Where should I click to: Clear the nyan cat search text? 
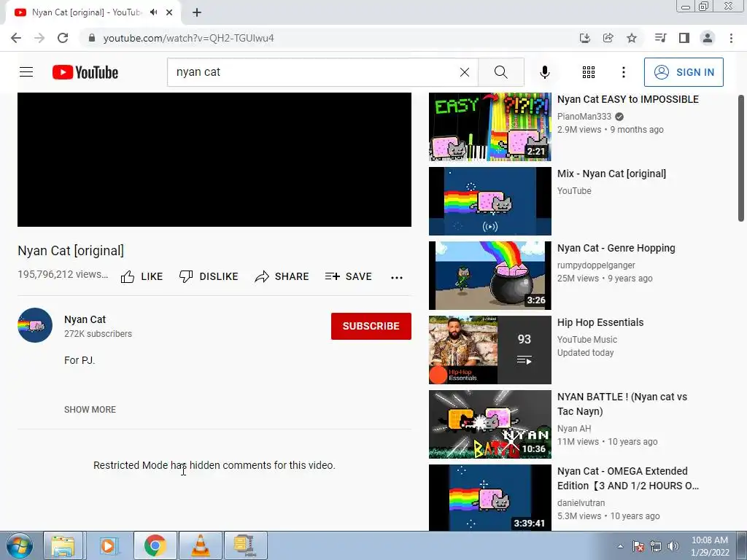(x=465, y=72)
